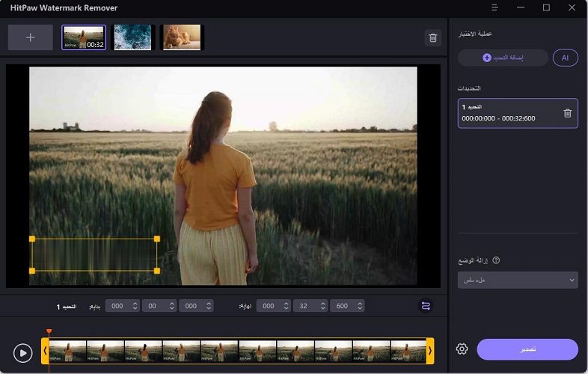Select the orange cat thumbnail
588x374 pixels.
coord(182,37)
